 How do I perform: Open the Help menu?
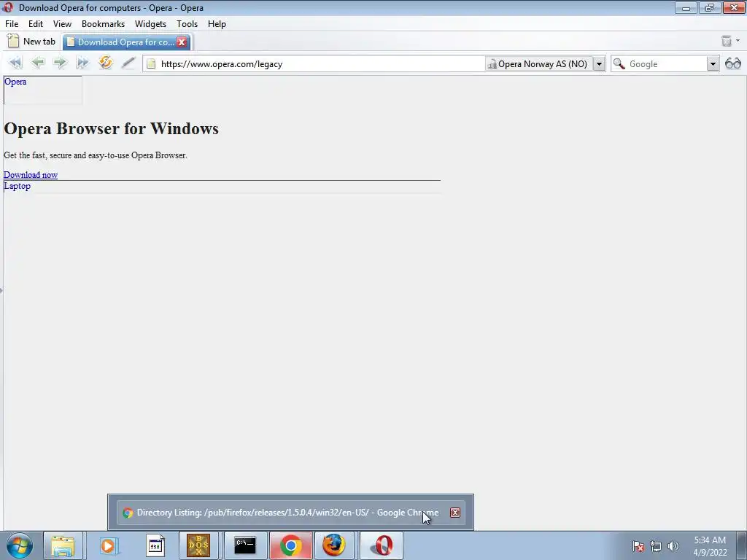click(217, 24)
